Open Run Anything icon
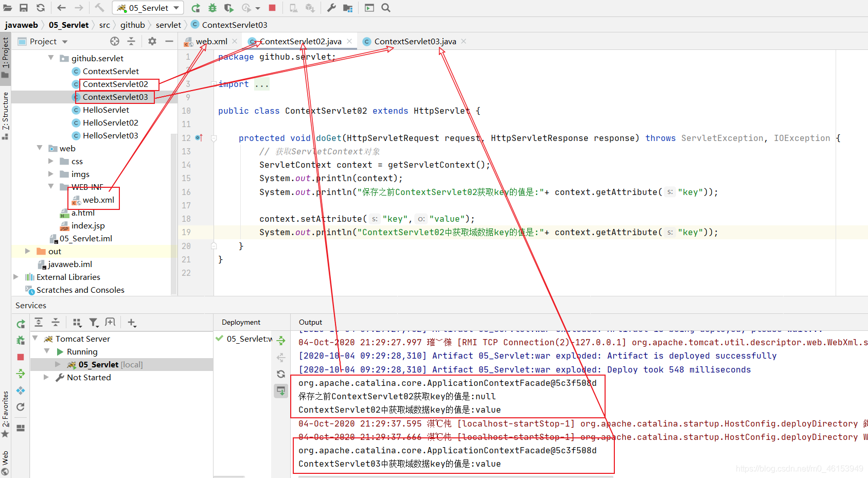The image size is (868, 478). 369,8
